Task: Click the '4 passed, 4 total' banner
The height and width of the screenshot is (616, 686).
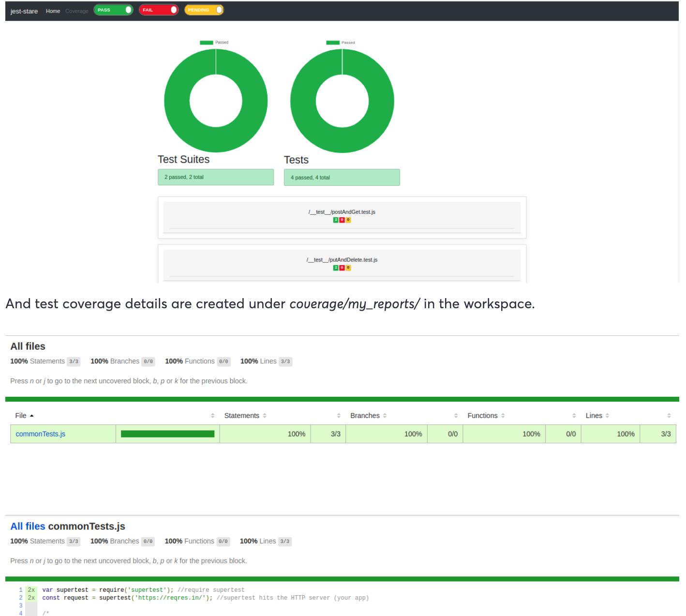Action: 342,177
